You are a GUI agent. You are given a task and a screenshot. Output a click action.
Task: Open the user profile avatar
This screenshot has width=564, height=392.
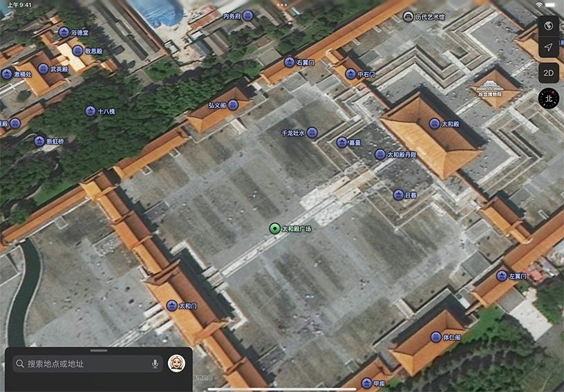coord(176,364)
